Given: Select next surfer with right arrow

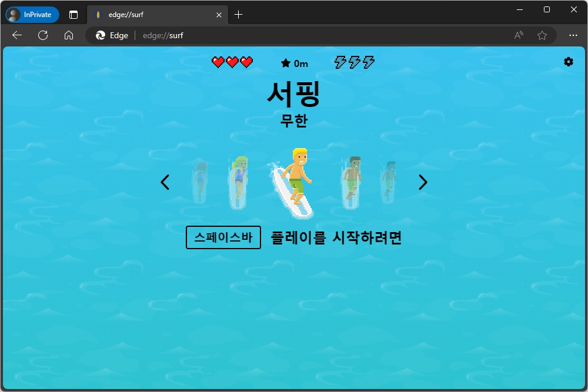Looking at the screenshot, I should (423, 182).
